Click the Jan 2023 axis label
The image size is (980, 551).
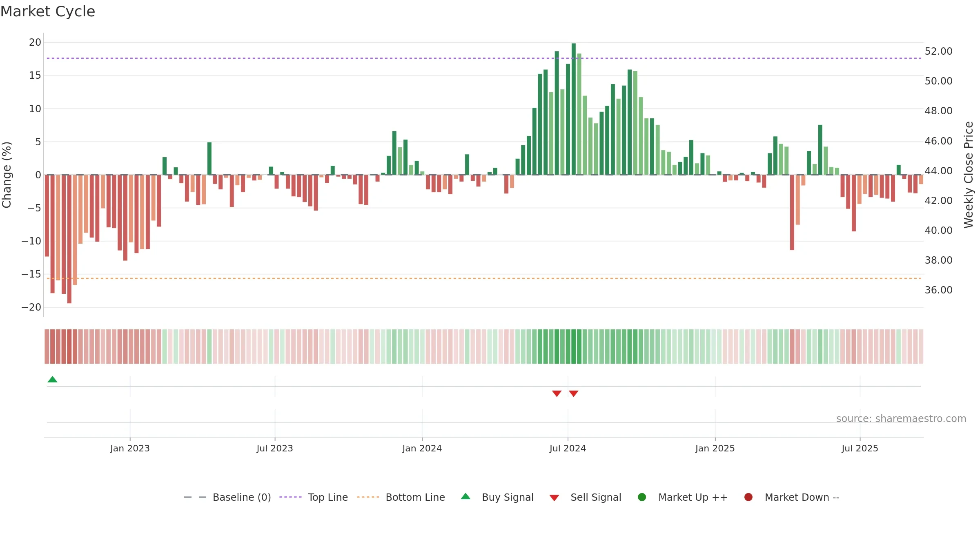[130, 449]
